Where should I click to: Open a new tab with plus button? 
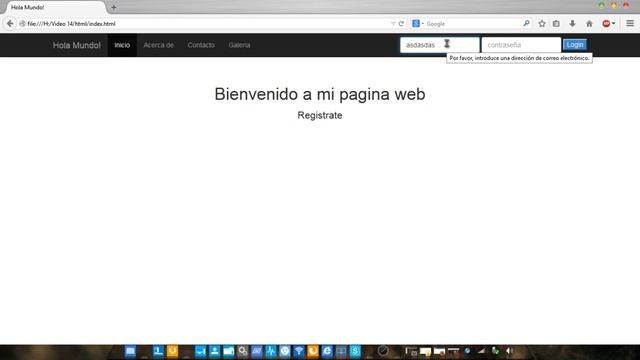[113, 7]
